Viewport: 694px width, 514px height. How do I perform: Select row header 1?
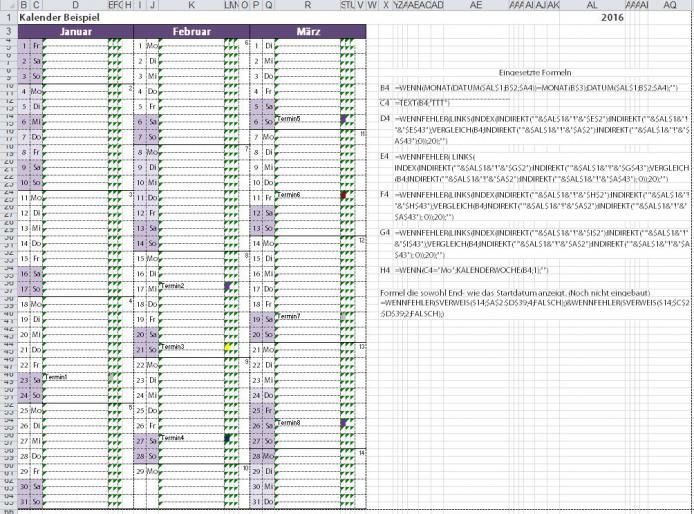point(8,18)
